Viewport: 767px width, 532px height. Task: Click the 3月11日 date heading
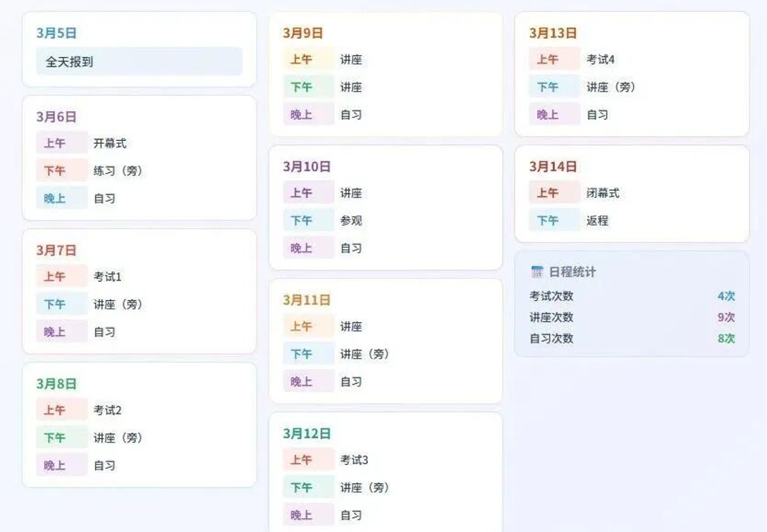tap(307, 300)
